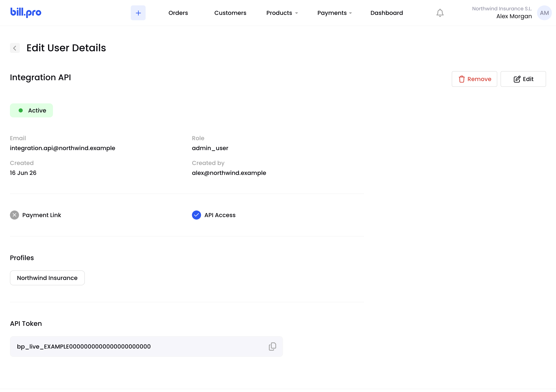The height and width of the screenshot is (392, 556).
Task: Go back with the left chevron arrow
Action: (x=15, y=48)
